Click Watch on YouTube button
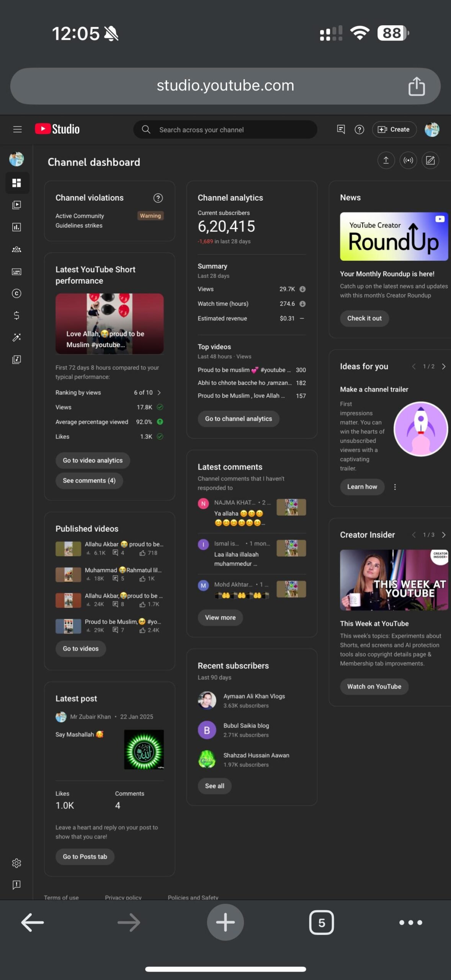Image resolution: width=451 pixels, height=980 pixels. click(374, 686)
